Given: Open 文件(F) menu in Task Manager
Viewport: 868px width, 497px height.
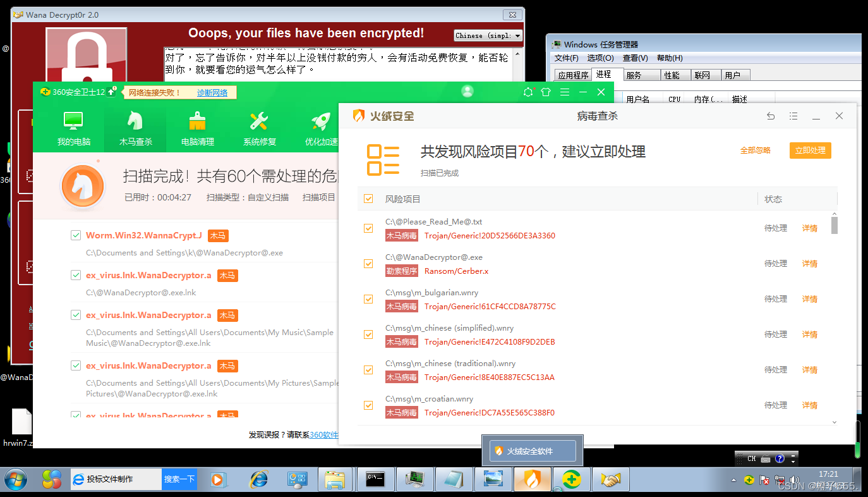Looking at the screenshot, I should point(567,58).
